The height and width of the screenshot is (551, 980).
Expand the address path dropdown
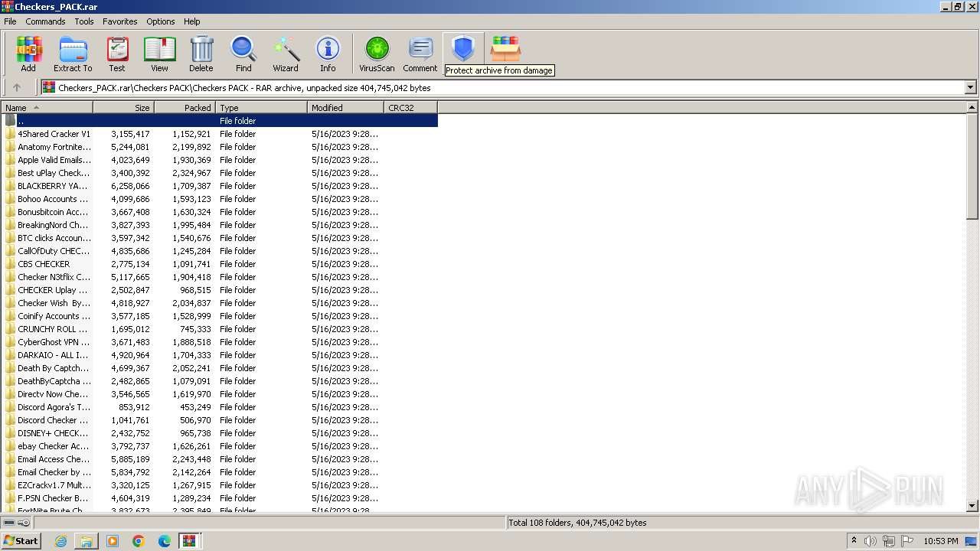click(970, 87)
